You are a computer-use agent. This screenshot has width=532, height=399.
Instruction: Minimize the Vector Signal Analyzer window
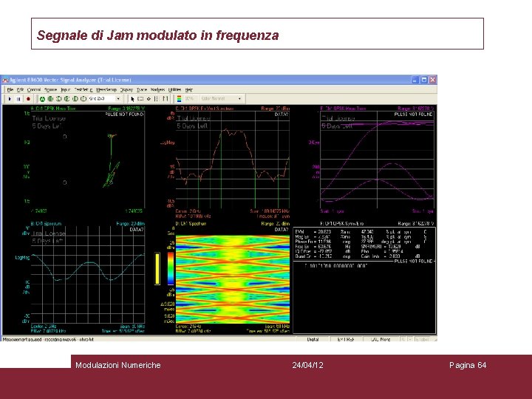point(415,80)
